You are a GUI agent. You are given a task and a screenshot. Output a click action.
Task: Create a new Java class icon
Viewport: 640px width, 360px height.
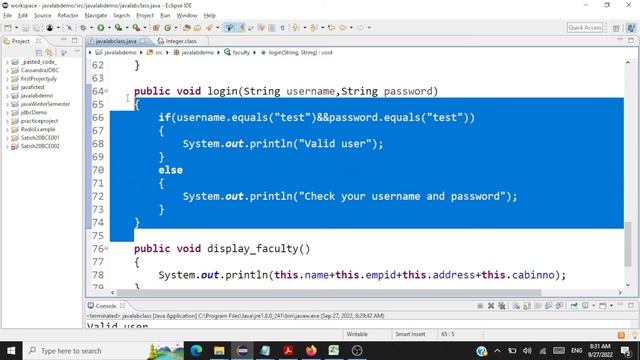coord(167,28)
